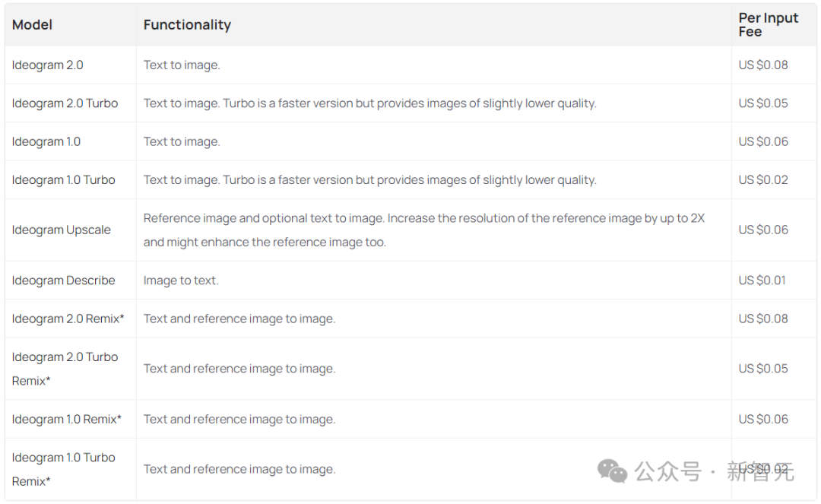
Task: Click the WeChat logo icon in watermark
Action: (613, 471)
